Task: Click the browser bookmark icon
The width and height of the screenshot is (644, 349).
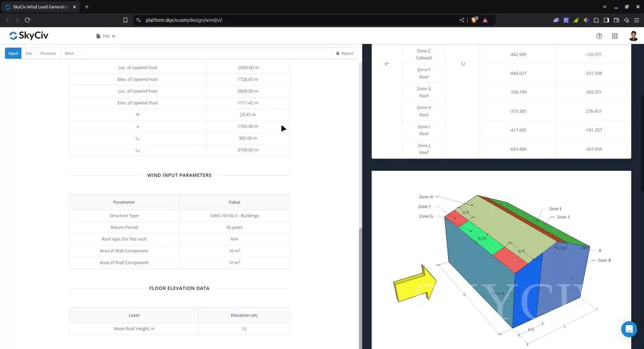Action: [126, 20]
